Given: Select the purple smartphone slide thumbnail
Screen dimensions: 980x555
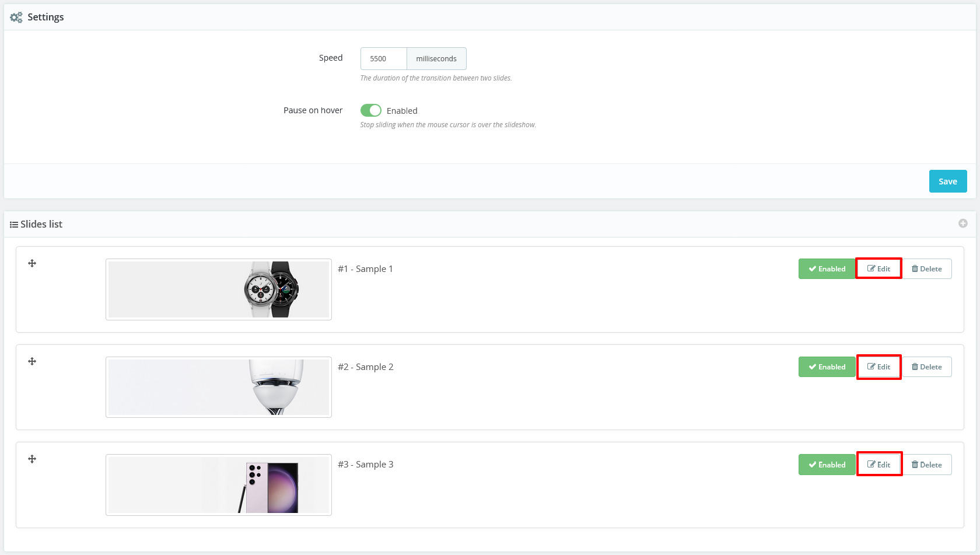Looking at the screenshot, I should pos(219,485).
